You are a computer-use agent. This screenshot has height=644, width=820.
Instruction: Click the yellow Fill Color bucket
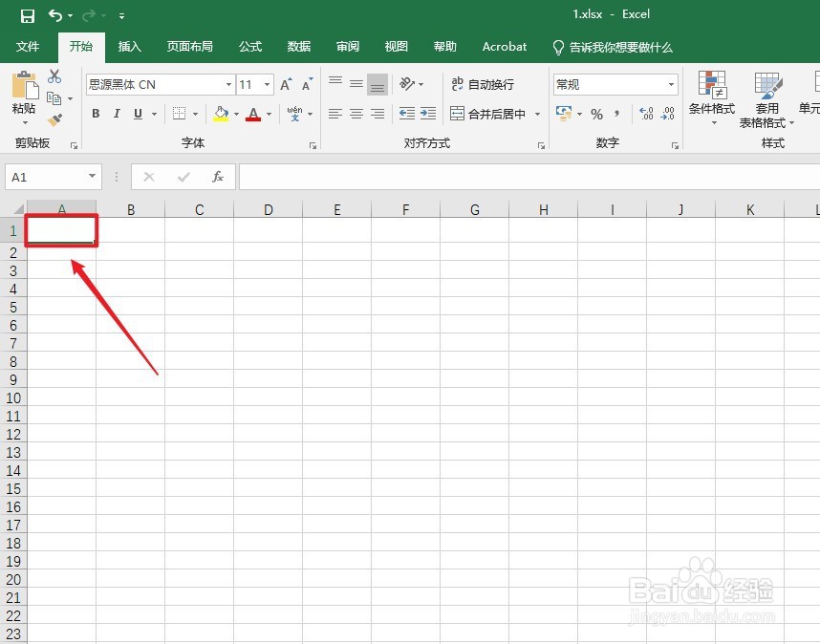pos(221,114)
